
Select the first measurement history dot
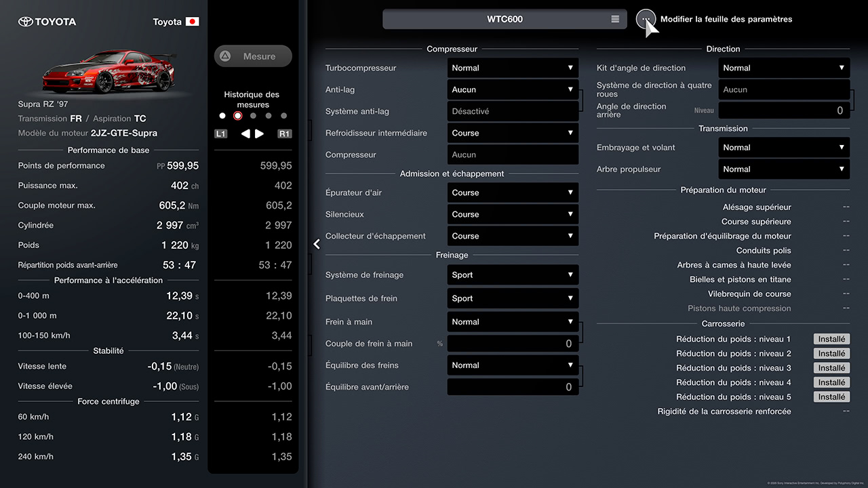222,116
